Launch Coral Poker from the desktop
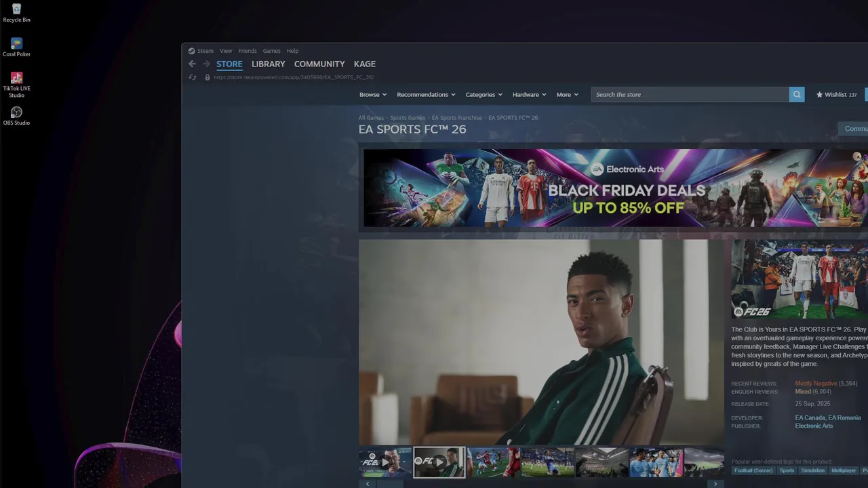Image resolution: width=868 pixels, height=488 pixels. coord(16,47)
